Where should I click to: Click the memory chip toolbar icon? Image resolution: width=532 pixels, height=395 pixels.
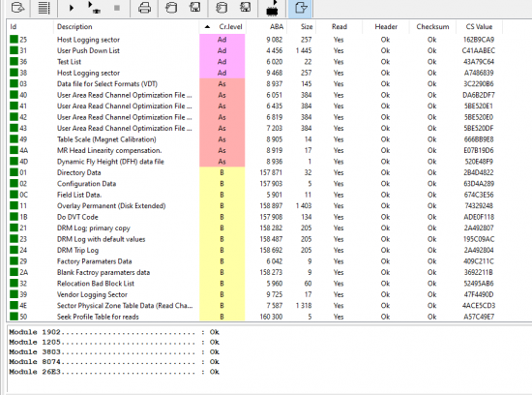coord(272,8)
